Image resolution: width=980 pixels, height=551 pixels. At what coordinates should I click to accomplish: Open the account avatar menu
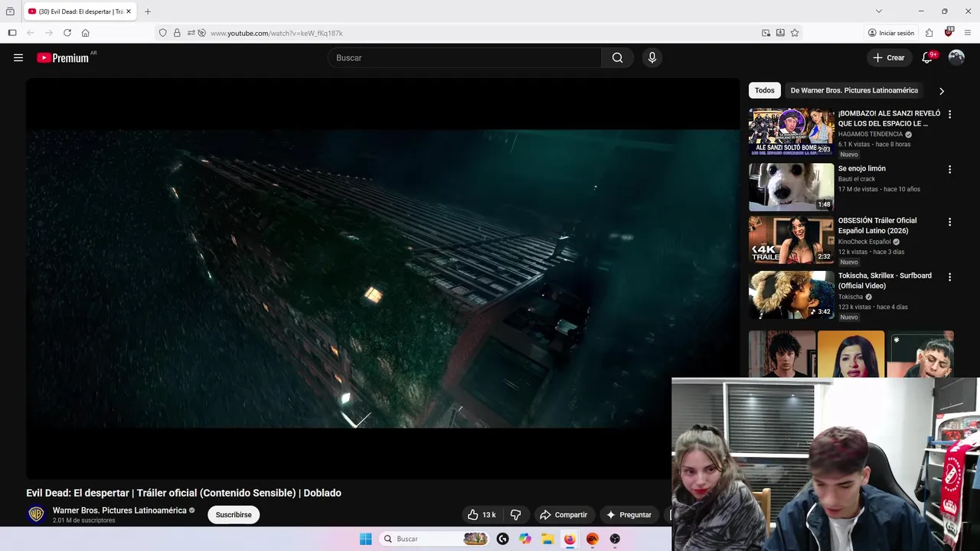956,57
